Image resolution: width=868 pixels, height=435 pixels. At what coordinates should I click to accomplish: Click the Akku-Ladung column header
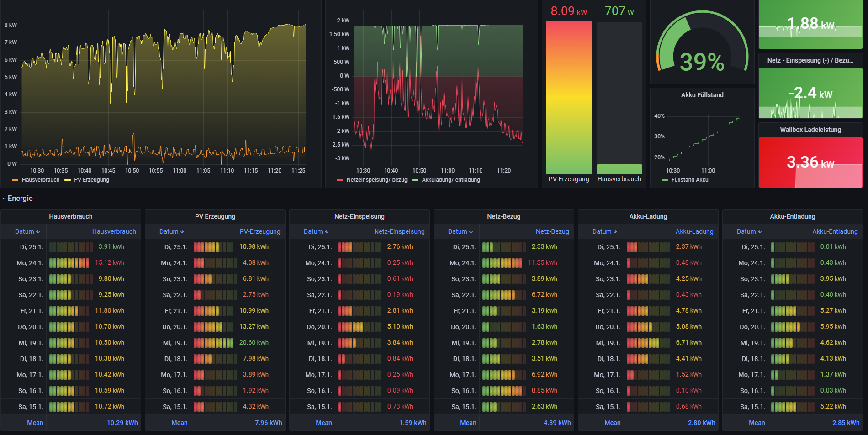pos(694,231)
